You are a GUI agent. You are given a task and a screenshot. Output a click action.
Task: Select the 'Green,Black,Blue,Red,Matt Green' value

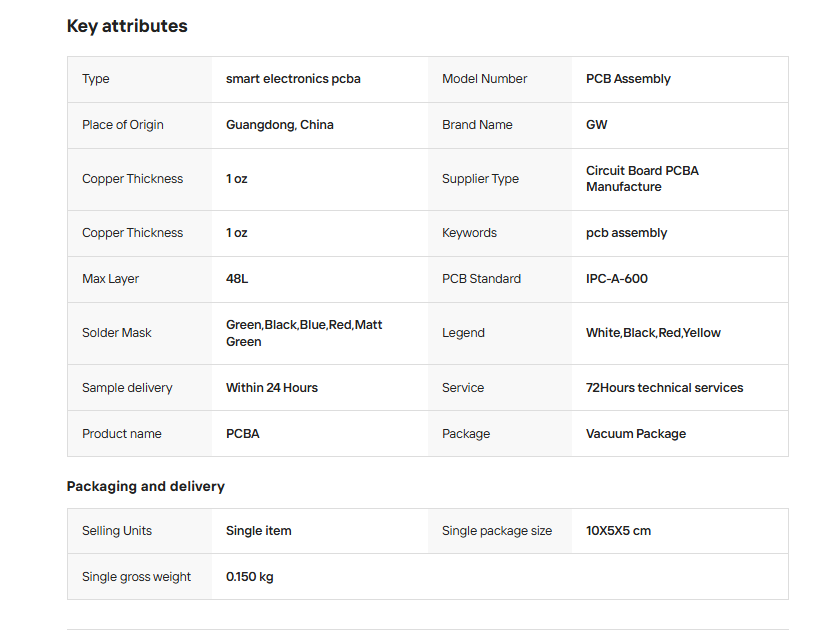304,333
